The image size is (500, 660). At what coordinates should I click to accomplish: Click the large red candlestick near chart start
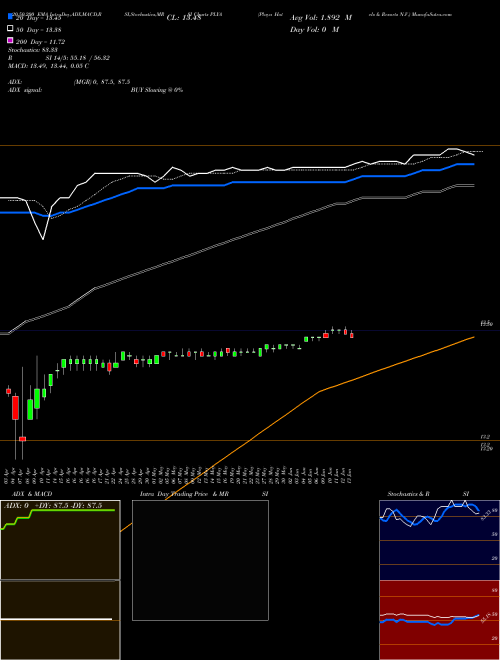15,407
